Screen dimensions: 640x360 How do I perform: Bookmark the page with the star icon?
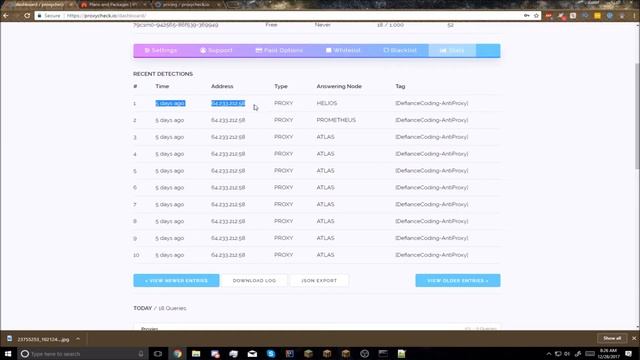click(536, 16)
